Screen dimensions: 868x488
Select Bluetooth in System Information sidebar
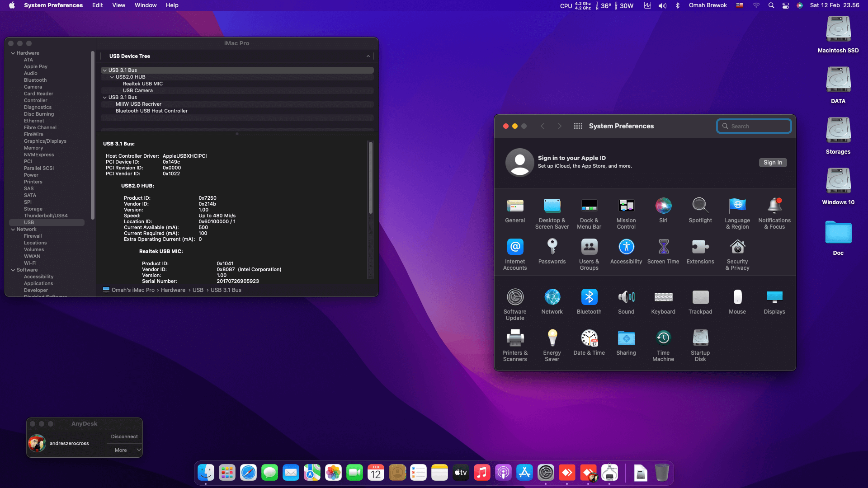tap(35, 80)
